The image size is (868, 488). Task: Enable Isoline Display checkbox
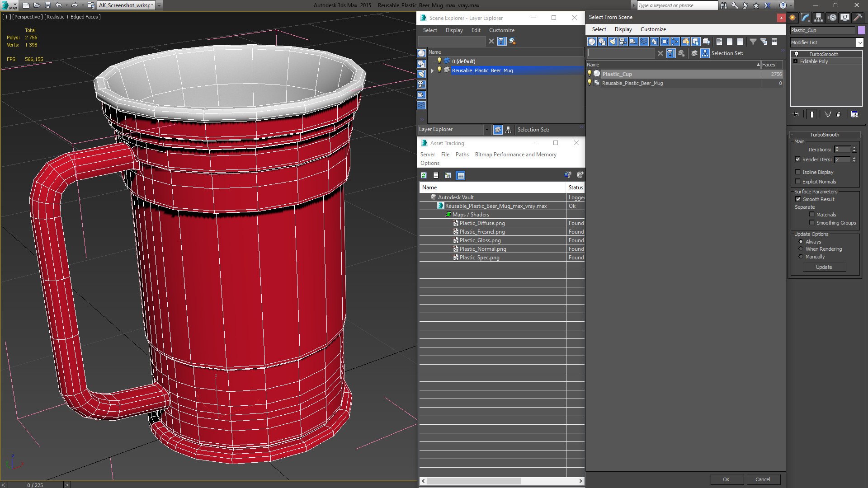[x=797, y=172]
